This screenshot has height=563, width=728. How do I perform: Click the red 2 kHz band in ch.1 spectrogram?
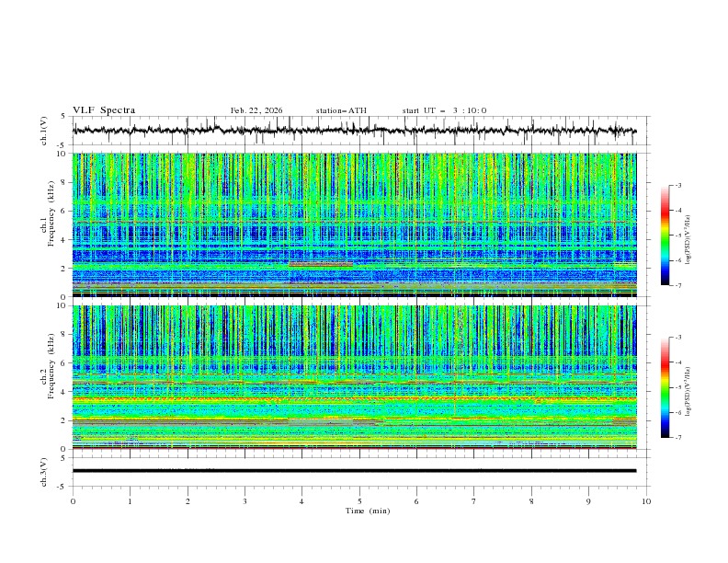point(320,264)
